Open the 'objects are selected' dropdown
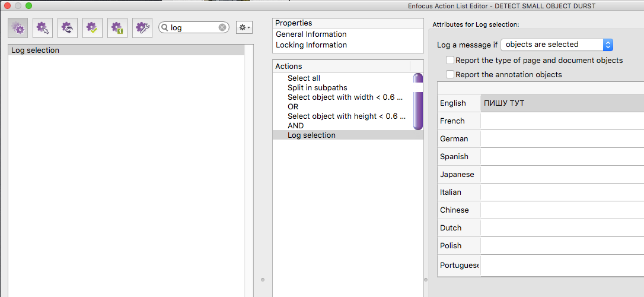Viewport: 644px width, 297px height. click(x=557, y=45)
